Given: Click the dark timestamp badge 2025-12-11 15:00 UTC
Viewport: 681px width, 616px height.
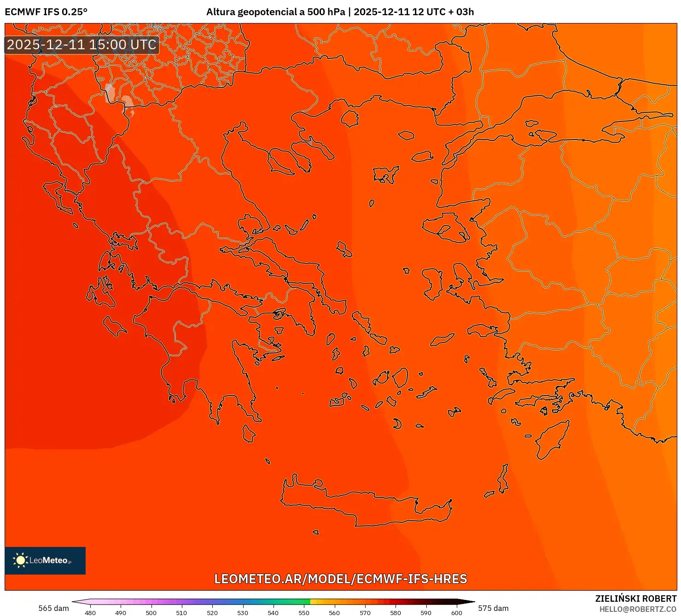Looking at the screenshot, I should [81, 45].
